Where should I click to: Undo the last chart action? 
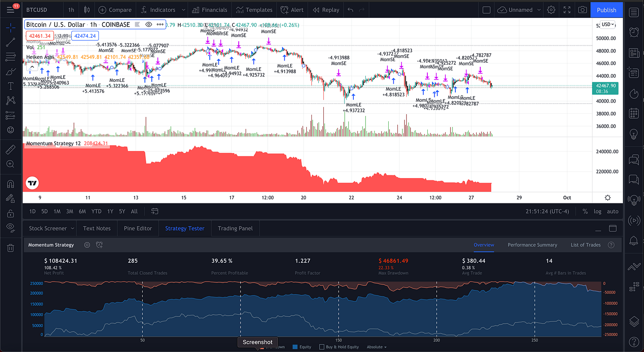(x=351, y=10)
